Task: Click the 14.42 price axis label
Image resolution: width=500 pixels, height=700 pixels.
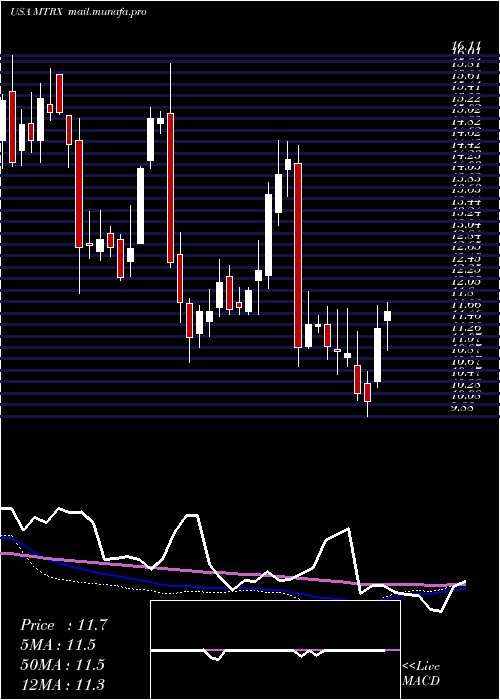Action: pos(466,145)
